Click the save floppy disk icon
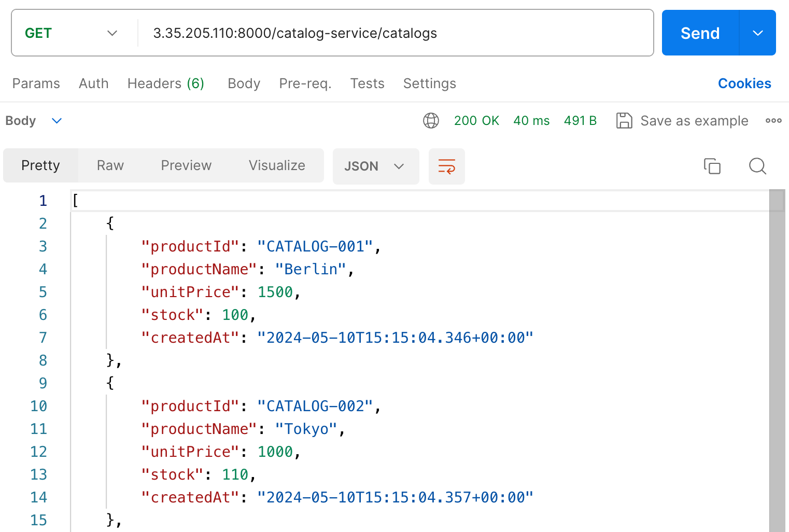The image size is (789, 532). point(624,121)
